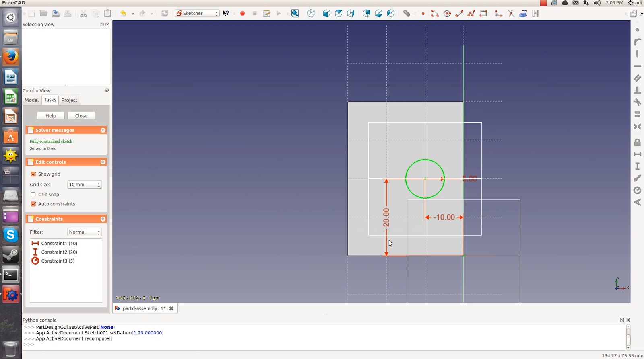Click the Cut scissors icon
The width and height of the screenshot is (644, 359).
point(83,13)
